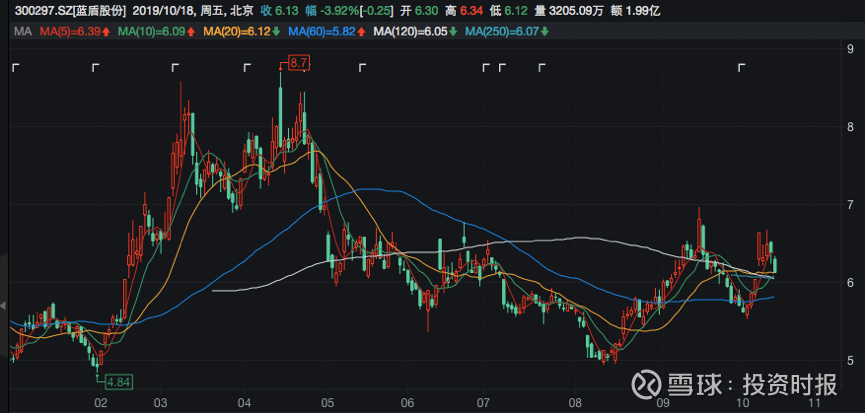Click the 5 price level on y-axis
The height and width of the screenshot is (413, 865).
click(851, 361)
